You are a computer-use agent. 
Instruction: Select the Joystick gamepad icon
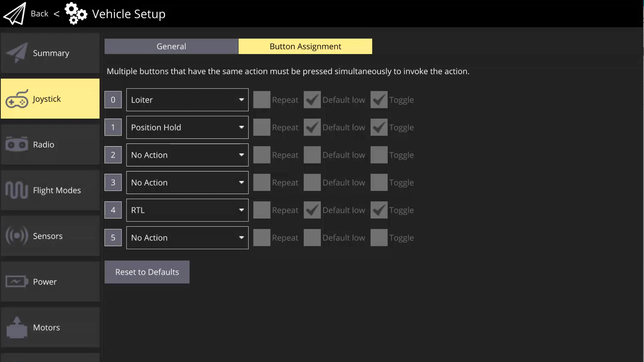pyautogui.click(x=17, y=99)
